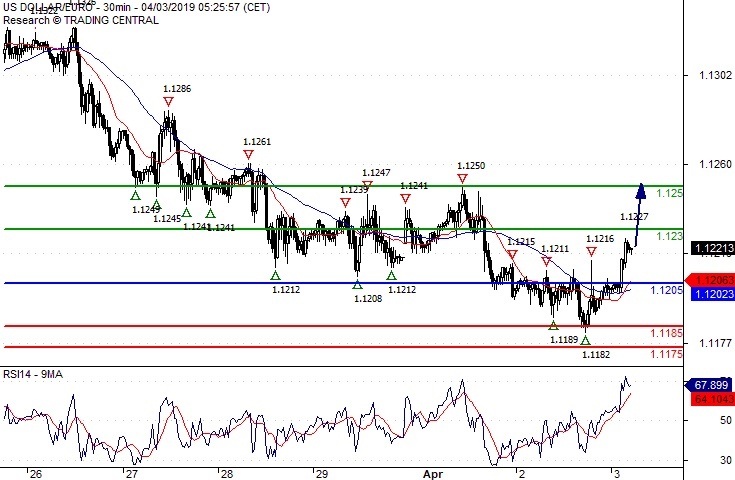Click the 1.1208 low label

[368, 299]
